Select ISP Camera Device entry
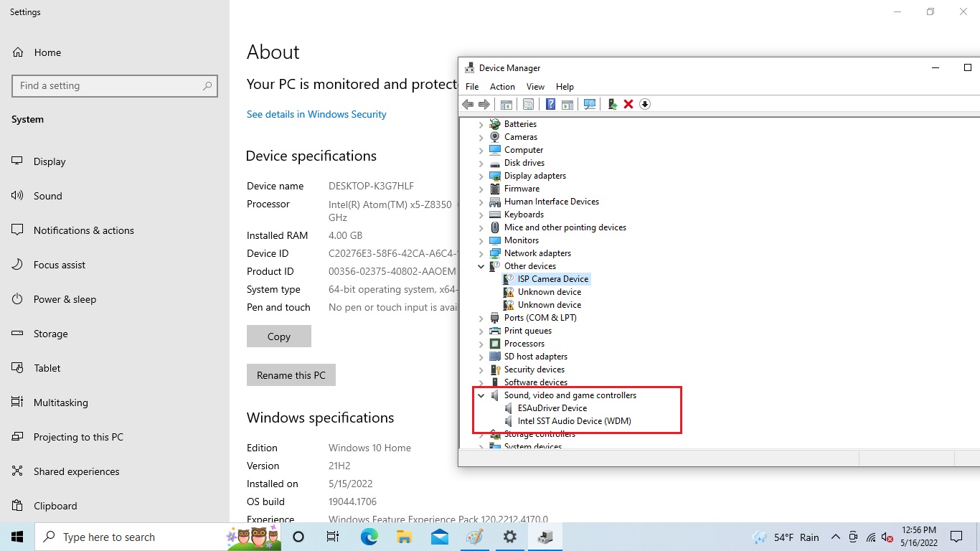The height and width of the screenshot is (551, 980). coord(553,279)
